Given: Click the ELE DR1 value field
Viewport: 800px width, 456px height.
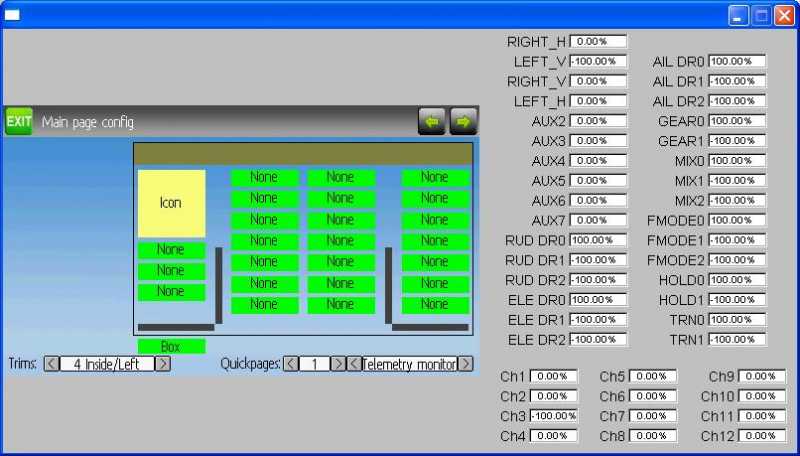Looking at the screenshot, I should point(598,320).
